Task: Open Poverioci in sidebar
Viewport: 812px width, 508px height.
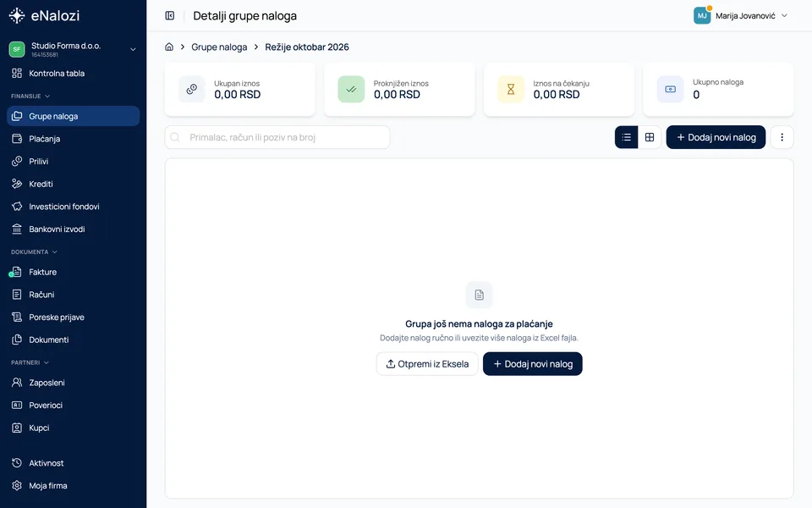Action: 73,406
